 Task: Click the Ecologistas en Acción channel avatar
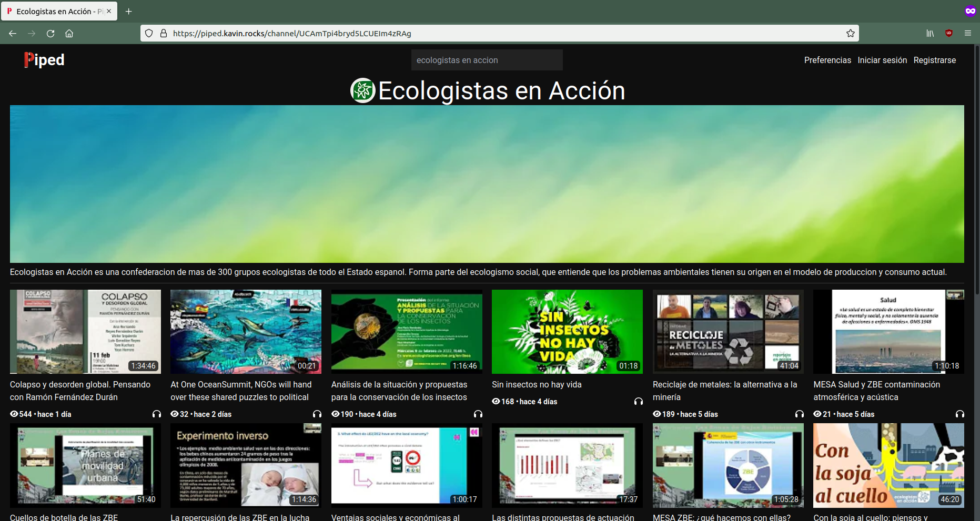click(x=363, y=90)
